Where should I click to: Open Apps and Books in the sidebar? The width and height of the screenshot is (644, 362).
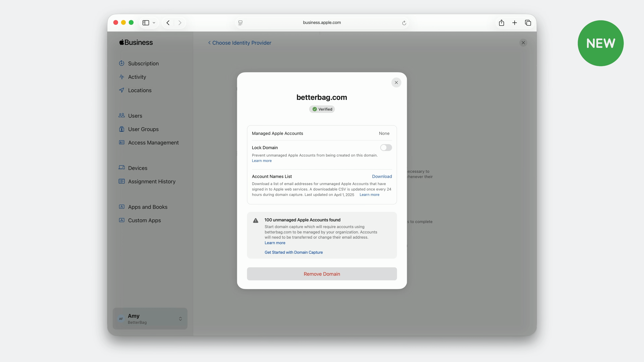tap(148, 207)
